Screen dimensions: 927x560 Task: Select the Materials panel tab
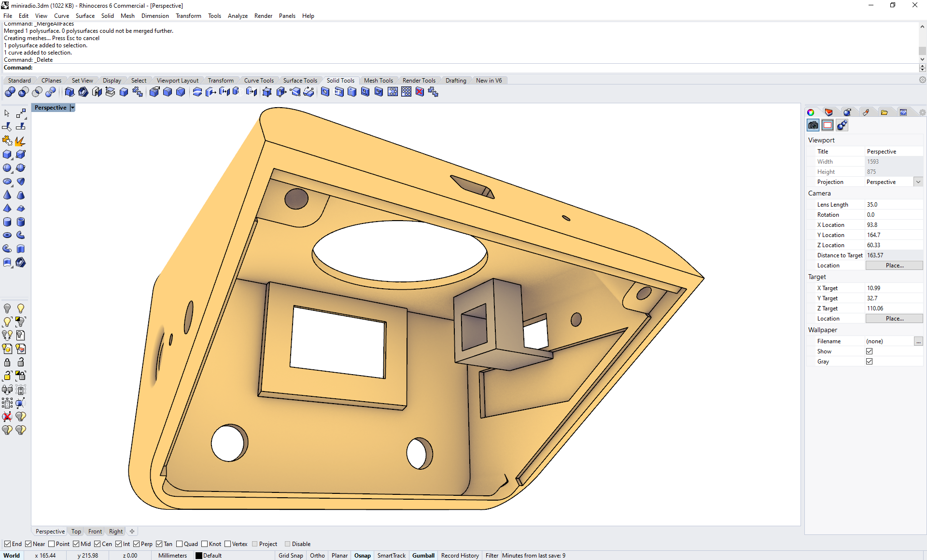[x=847, y=112]
